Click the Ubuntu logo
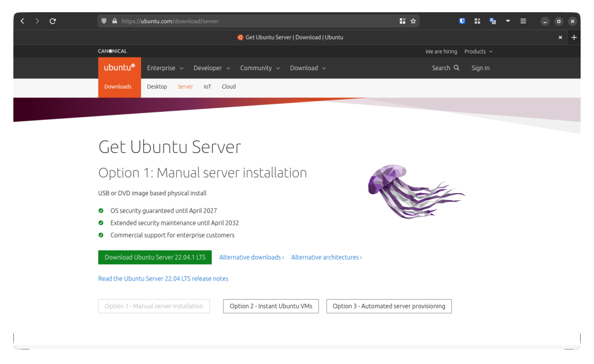Image resolution: width=594 pixels, height=364 pixels. pyautogui.click(x=119, y=67)
